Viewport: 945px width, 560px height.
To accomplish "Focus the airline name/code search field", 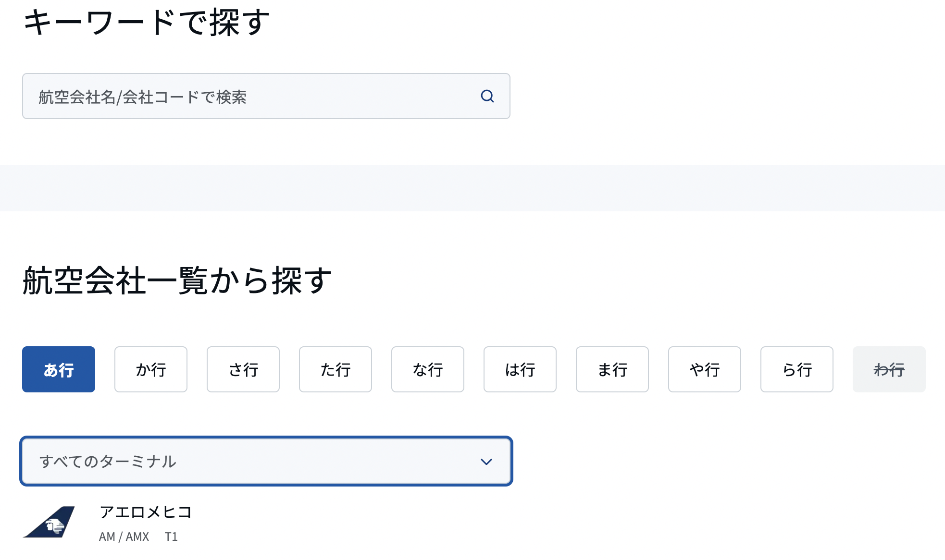I will click(x=266, y=96).
